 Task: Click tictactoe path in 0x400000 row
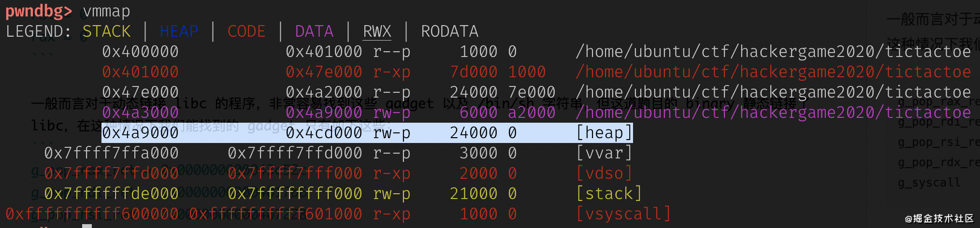pyautogui.click(x=773, y=52)
